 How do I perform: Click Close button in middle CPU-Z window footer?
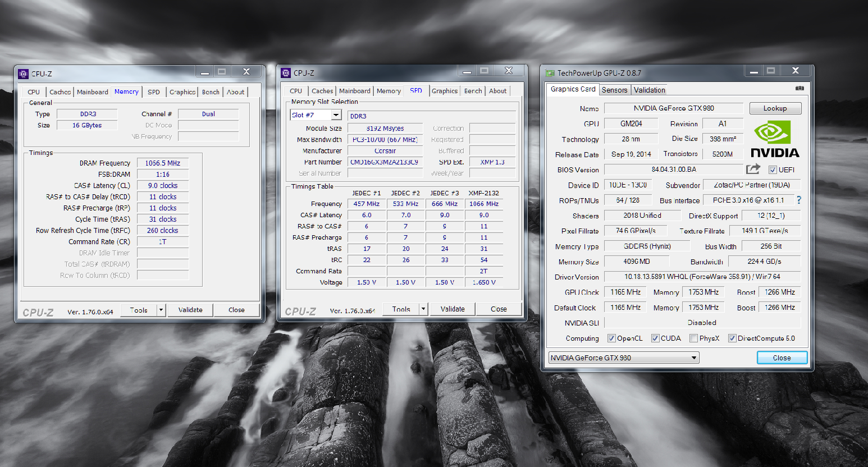tap(499, 309)
